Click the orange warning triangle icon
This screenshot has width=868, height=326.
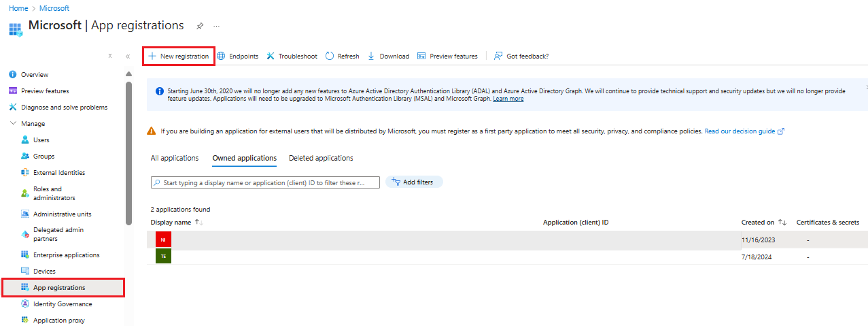click(152, 131)
